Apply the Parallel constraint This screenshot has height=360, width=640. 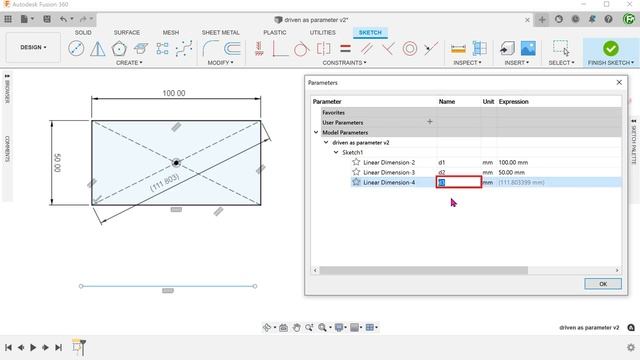coord(367,49)
